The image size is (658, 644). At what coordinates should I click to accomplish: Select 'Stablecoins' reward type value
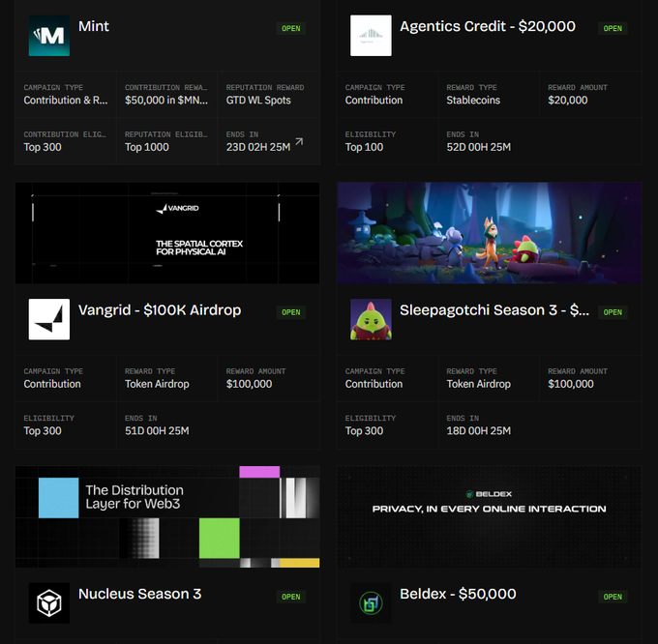(x=473, y=101)
